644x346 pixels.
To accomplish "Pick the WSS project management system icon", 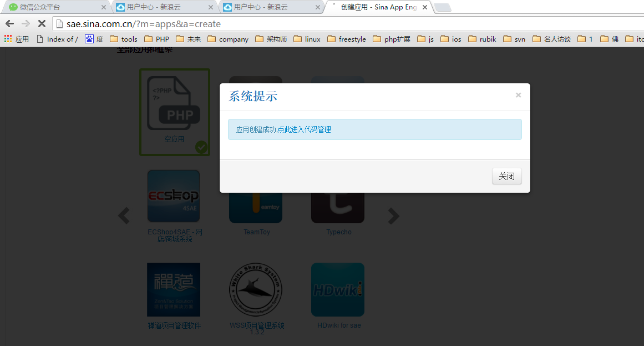I will point(256,289).
